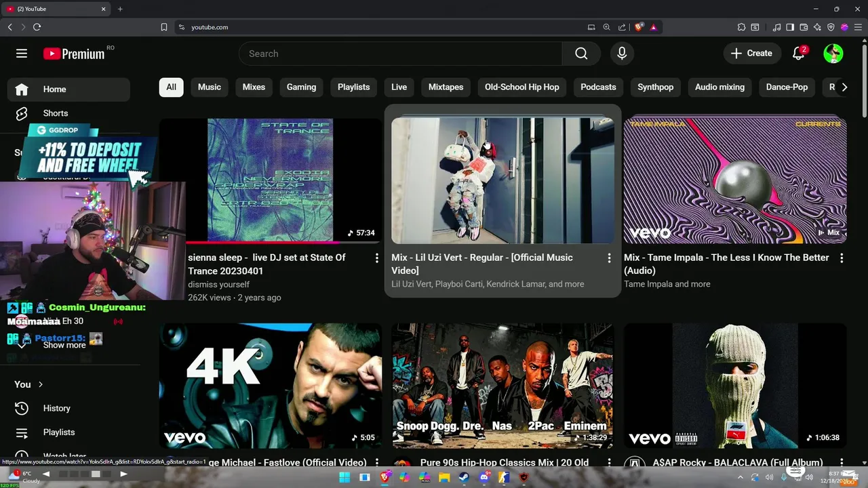Open the dismiss yourself channel link
Screen dimensions: 868x488
click(218, 285)
